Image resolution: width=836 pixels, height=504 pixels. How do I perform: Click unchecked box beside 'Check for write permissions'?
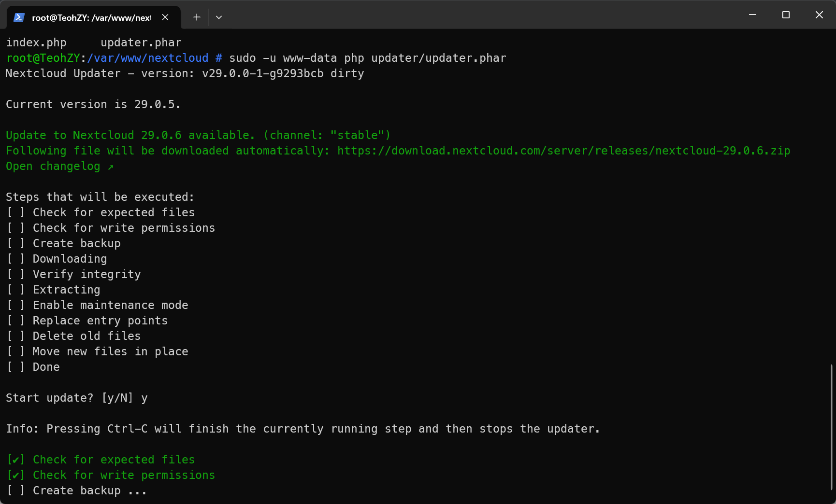point(16,228)
